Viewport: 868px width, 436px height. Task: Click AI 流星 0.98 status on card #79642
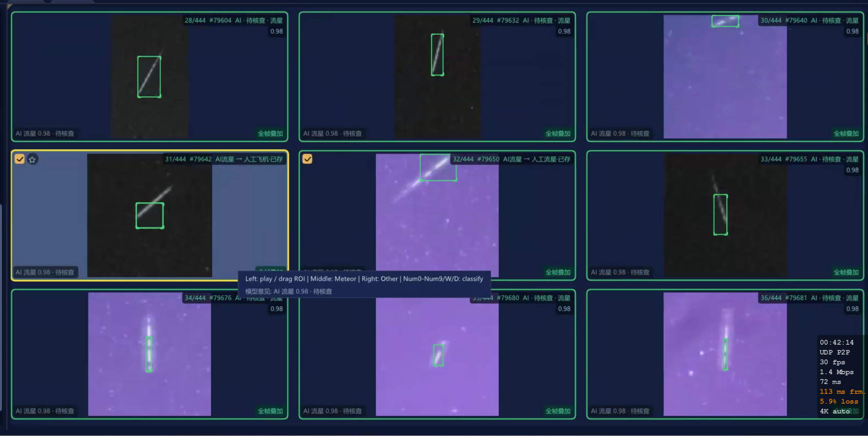[45, 272]
